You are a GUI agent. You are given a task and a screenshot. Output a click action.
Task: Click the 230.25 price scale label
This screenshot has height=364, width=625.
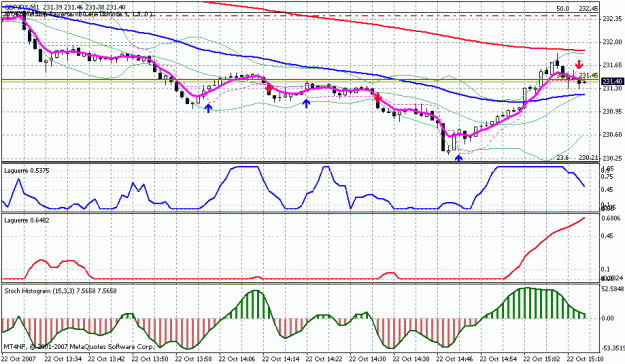point(613,158)
